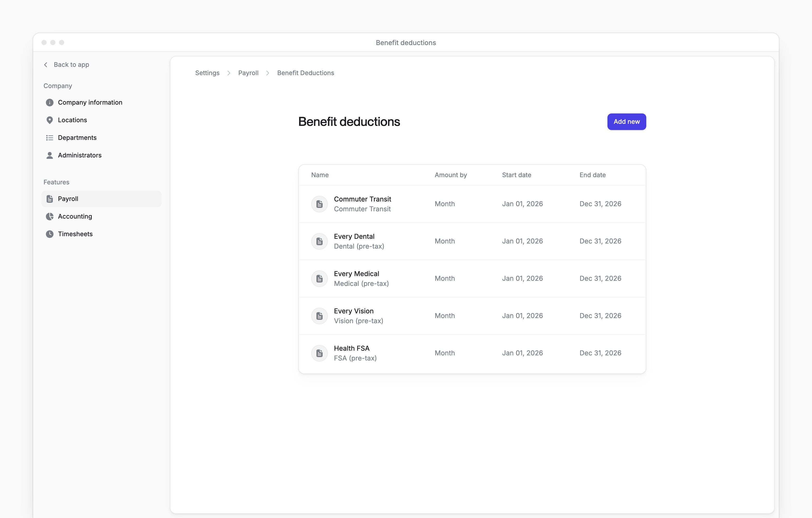Select Payroll in Features sidebar

tap(102, 199)
